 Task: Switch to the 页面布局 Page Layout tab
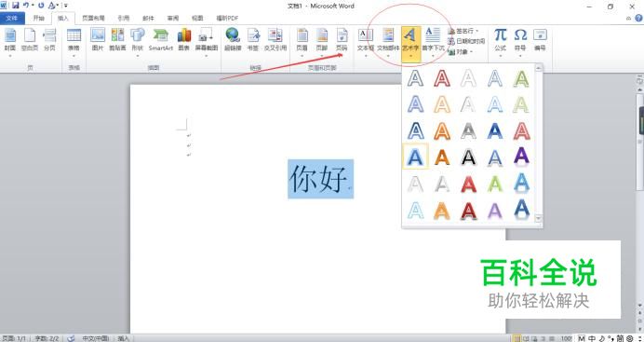[93, 18]
